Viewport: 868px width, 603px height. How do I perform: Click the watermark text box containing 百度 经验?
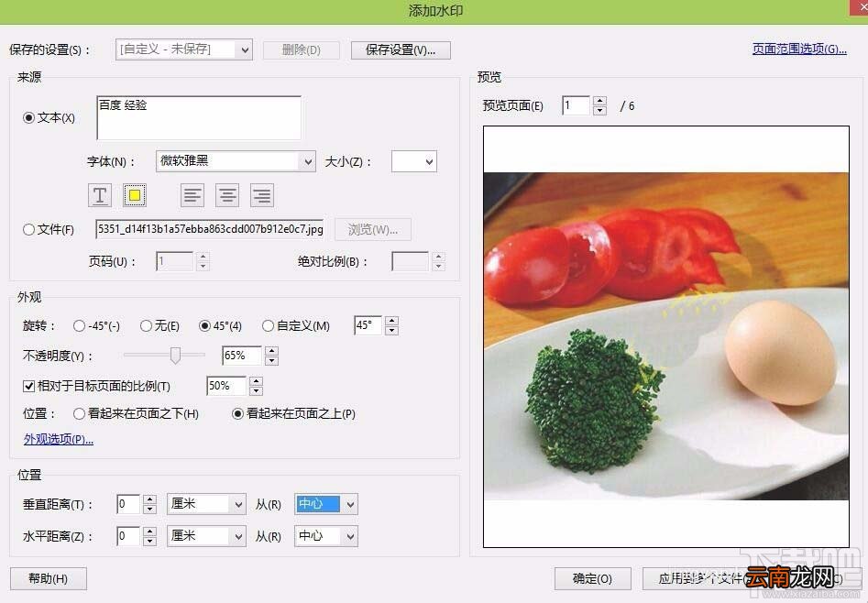coord(199,117)
